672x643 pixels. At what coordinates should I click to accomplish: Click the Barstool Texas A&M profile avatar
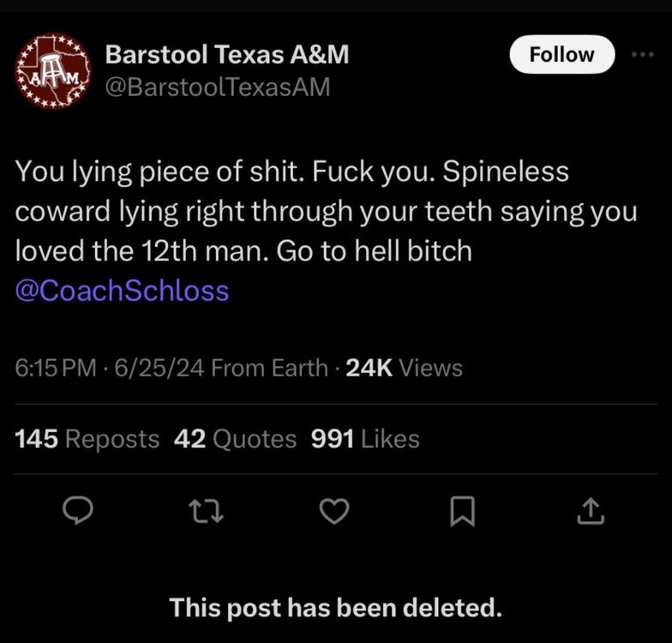[x=51, y=70]
